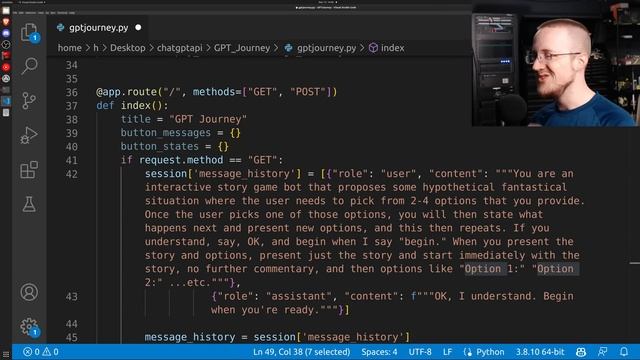Click Ln 49, Col 38 status entry
Viewport: 640px width, 360px height.
tap(301, 352)
